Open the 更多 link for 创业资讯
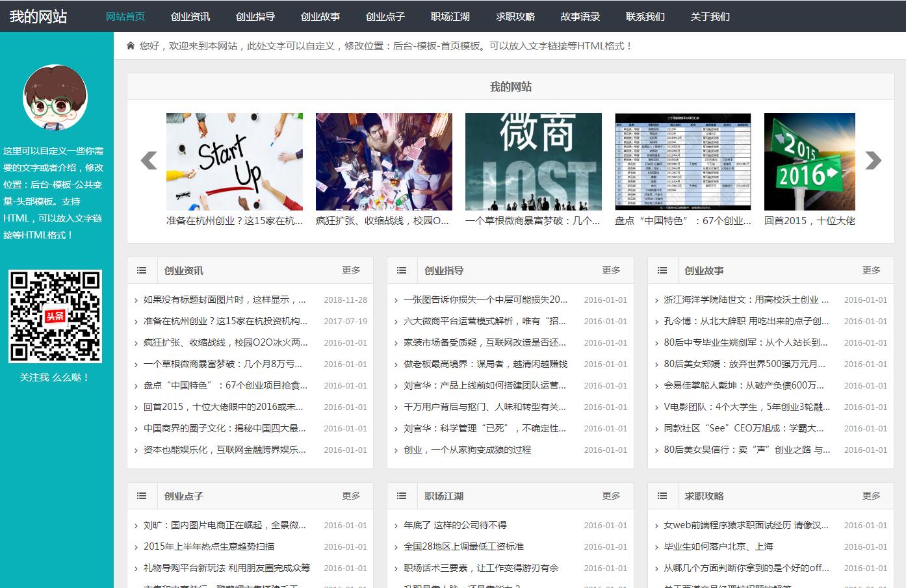Viewport: 906px width, 588px height. click(352, 270)
